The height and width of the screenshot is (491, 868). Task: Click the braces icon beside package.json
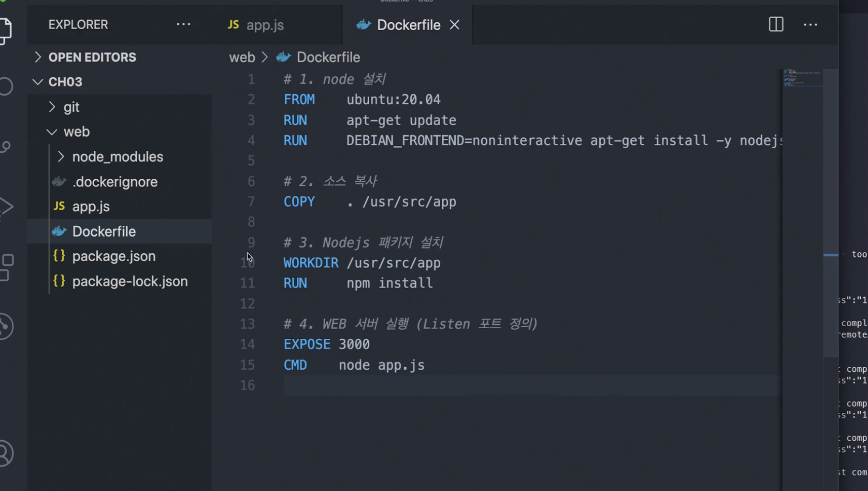(59, 256)
